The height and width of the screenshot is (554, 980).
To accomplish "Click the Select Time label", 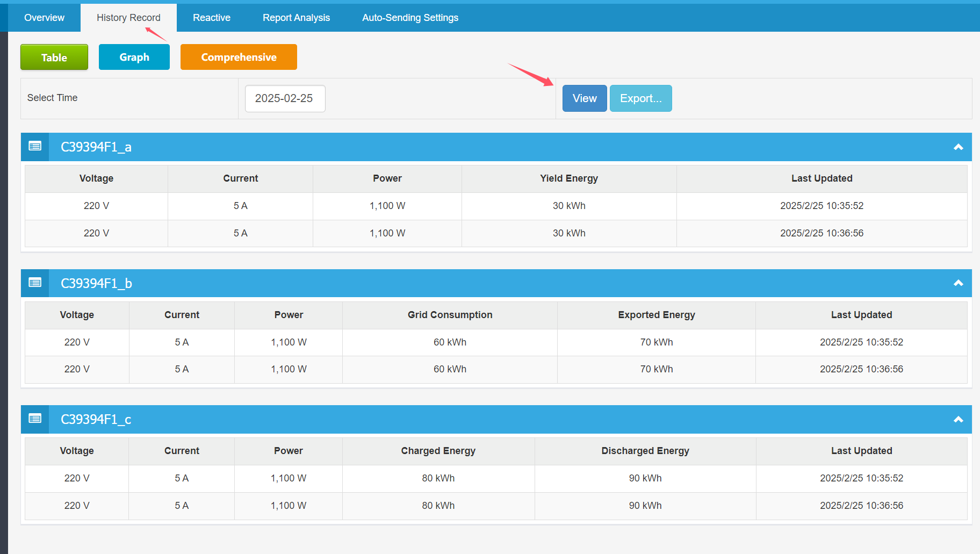I will (x=52, y=98).
